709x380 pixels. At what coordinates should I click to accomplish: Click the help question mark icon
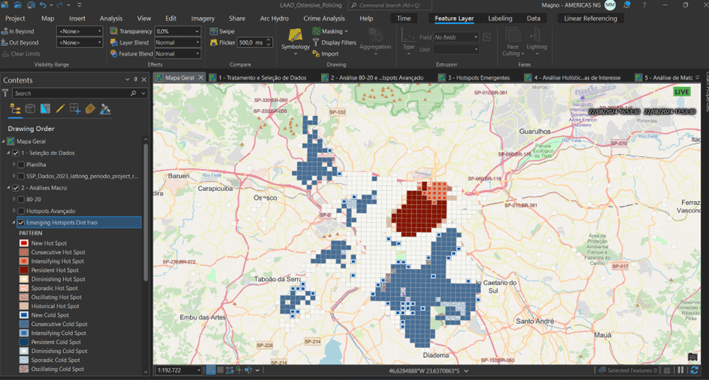[644, 5]
